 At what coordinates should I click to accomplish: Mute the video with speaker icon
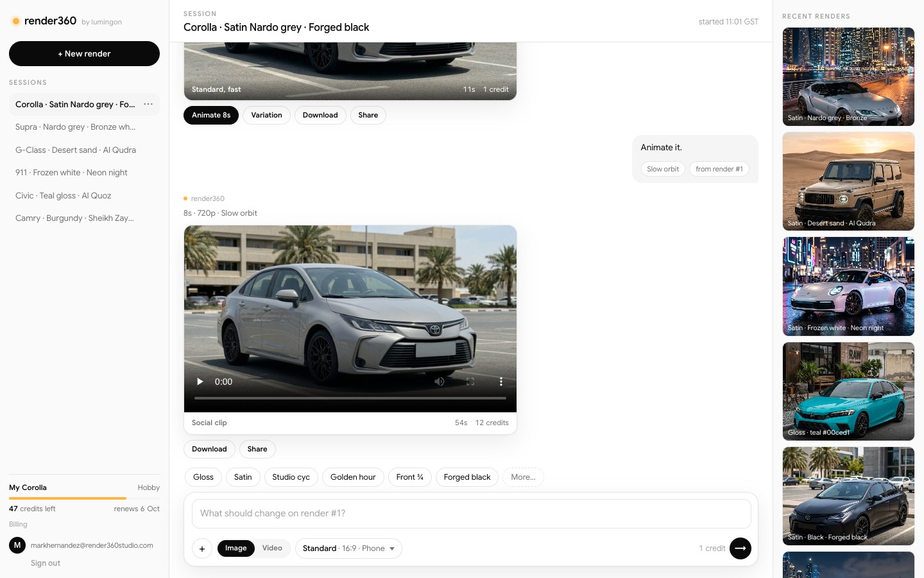pyautogui.click(x=440, y=381)
